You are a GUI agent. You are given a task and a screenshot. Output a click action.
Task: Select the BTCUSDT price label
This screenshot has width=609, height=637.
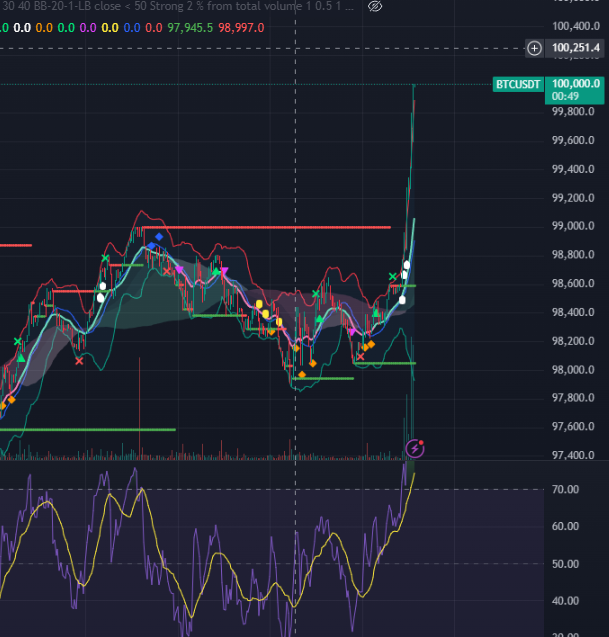click(x=518, y=84)
